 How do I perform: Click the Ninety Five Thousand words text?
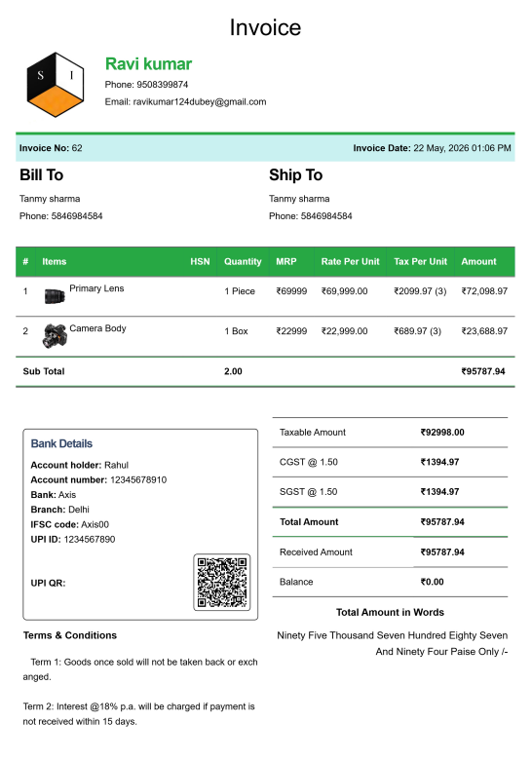[393, 643]
